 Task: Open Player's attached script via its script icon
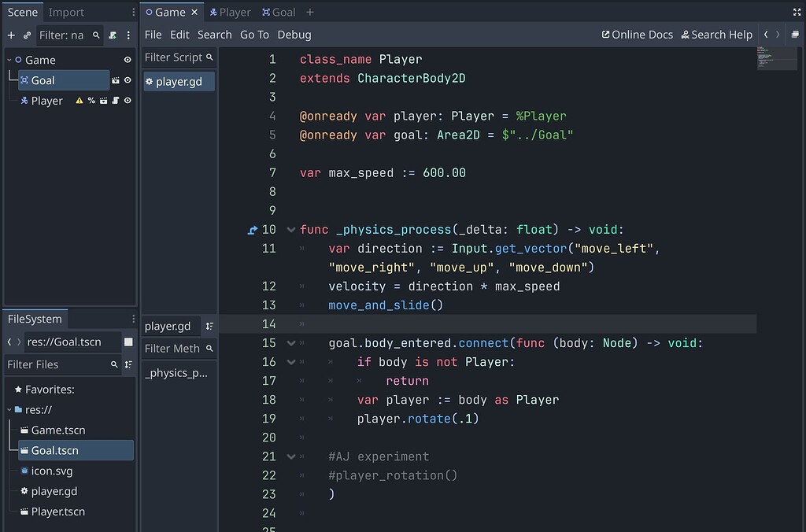tap(116, 100)
